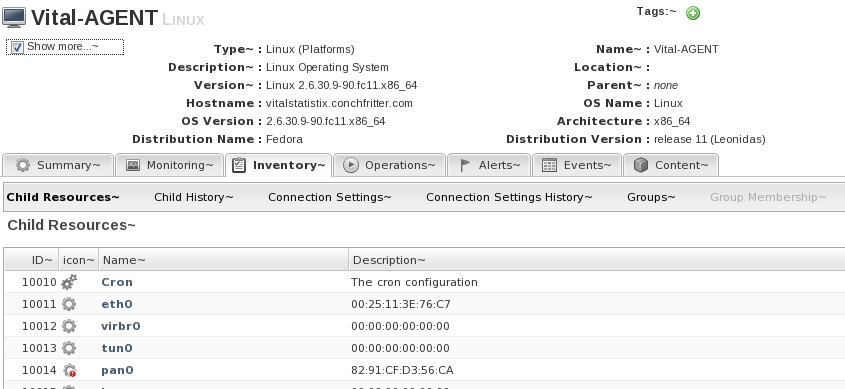The height and width of the screenshot is (389, 845).
Task: Click the Vital-AGENT page title
Action: (x=94, y=18)
